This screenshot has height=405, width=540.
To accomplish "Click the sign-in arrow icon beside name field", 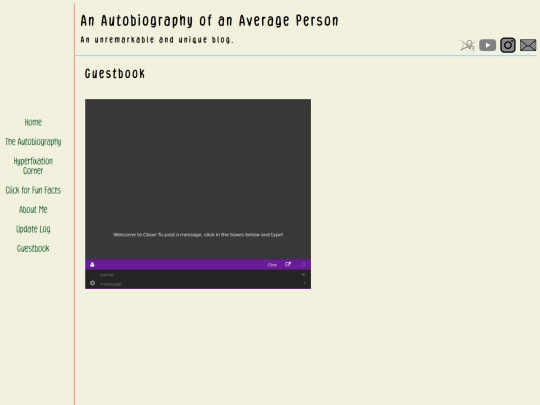I will (303, 274).
